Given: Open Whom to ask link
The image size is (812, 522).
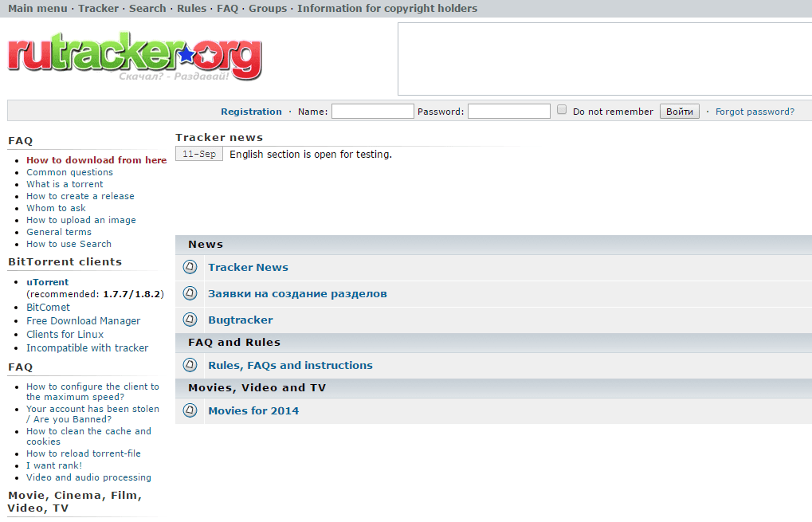Looking at the screenshot, I should tap(56, 208).
